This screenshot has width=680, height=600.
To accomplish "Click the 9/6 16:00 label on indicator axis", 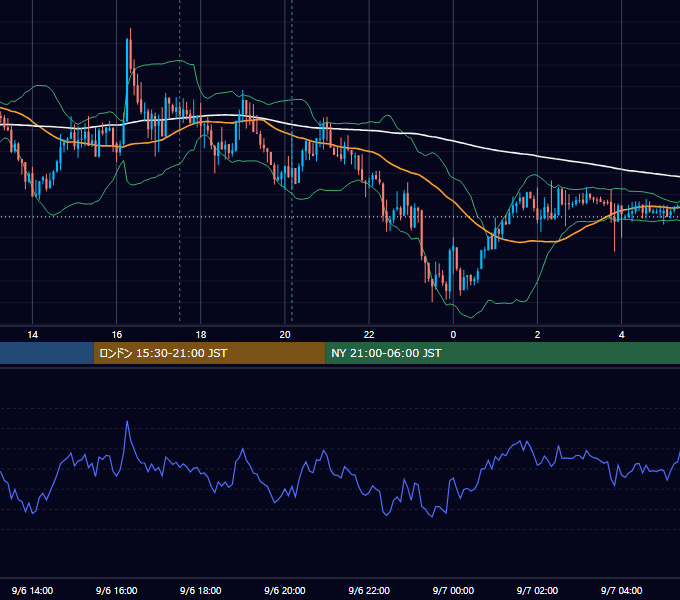I will (x=117, y=590).
